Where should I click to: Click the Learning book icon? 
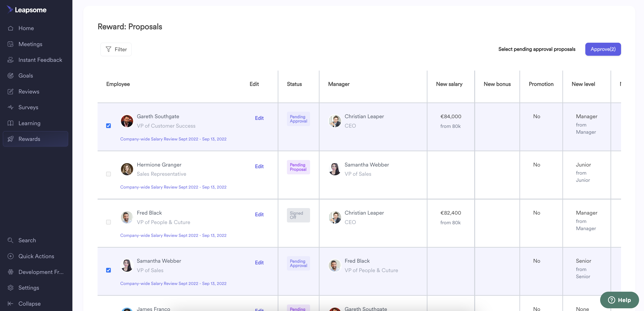click(x=11, y=123)
